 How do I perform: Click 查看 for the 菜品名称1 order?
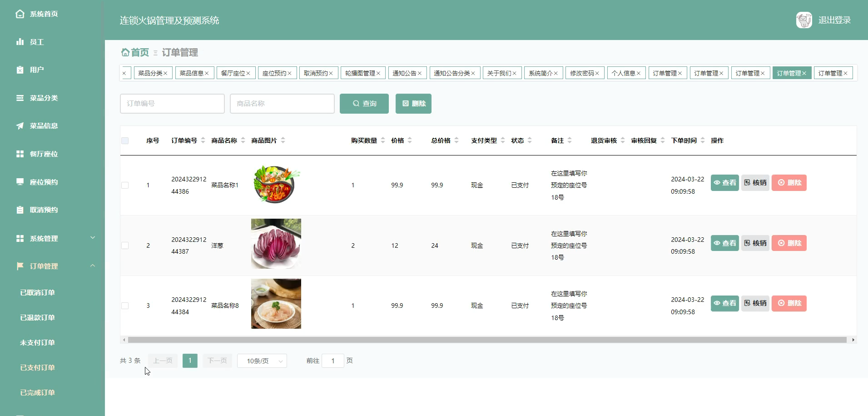point(725,183)
